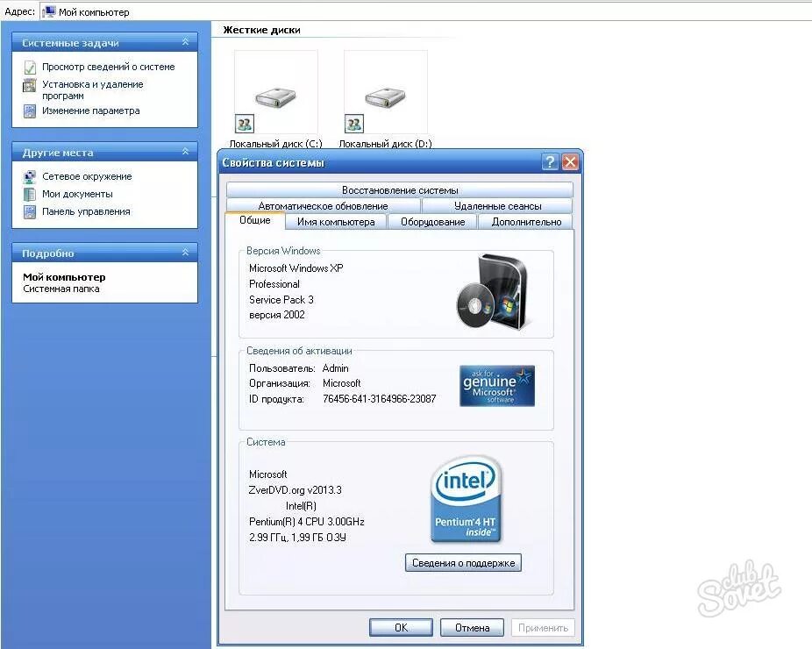Image resolution: width=812 pixels, height=649 pixels.
Task: Open the Оборудование tab
Action: pos(432,222)
